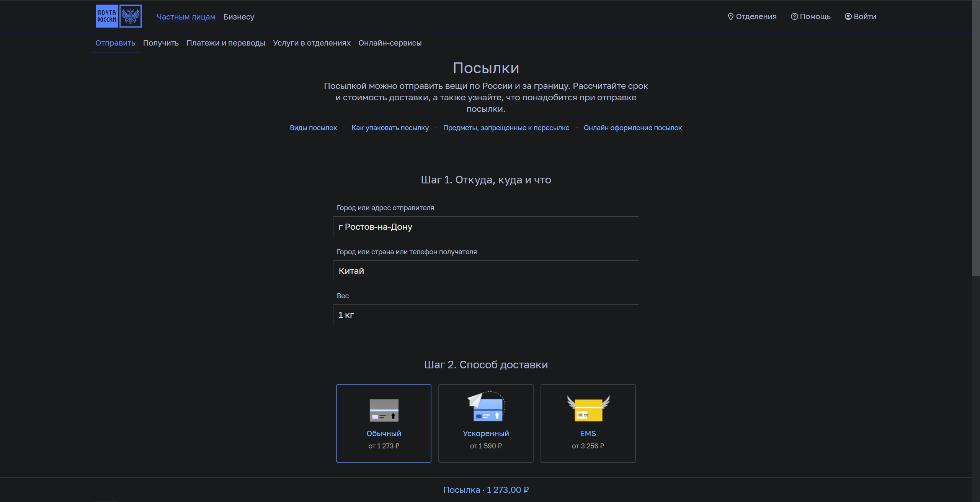The image size is (980, 502).
Task: Open the Вес weight field
Action: 486,314
